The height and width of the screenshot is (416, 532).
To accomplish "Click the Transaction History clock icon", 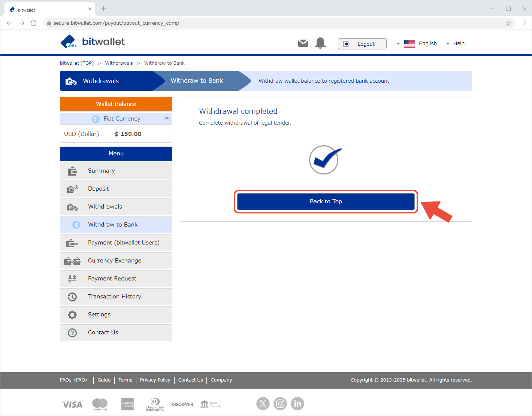I will coord(72,297).
